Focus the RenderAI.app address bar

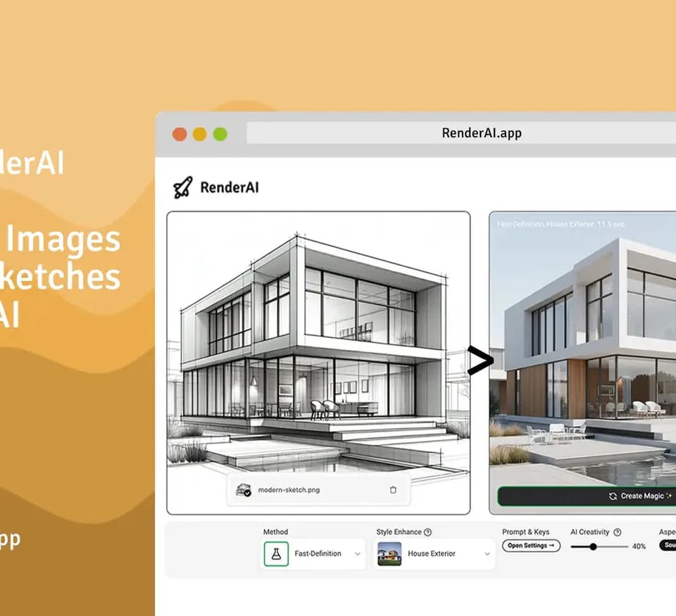tap(461, 133)
